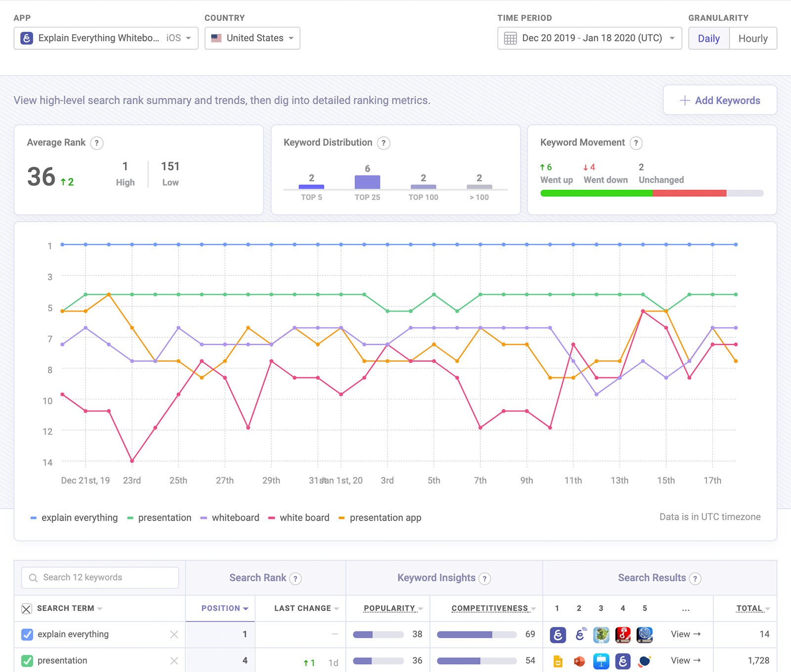Toggle the presentation app series in the chart legend
This screenshot has width=791, height=672.
pyautogui.click(x=380, y=518)
